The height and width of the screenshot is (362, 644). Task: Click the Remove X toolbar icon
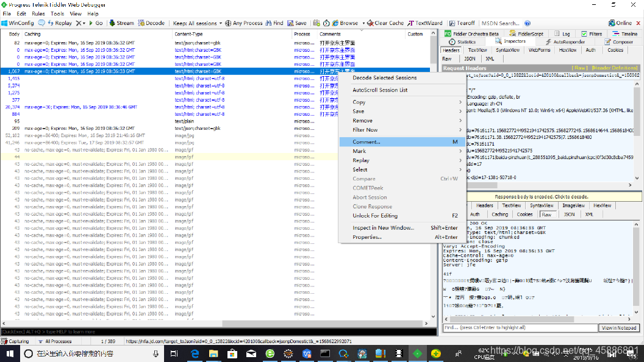[x=79, y=23]
